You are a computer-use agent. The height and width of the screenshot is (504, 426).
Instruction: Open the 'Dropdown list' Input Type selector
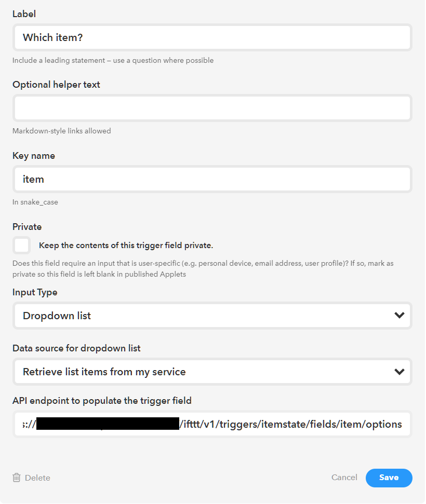[x=208, y=316]
